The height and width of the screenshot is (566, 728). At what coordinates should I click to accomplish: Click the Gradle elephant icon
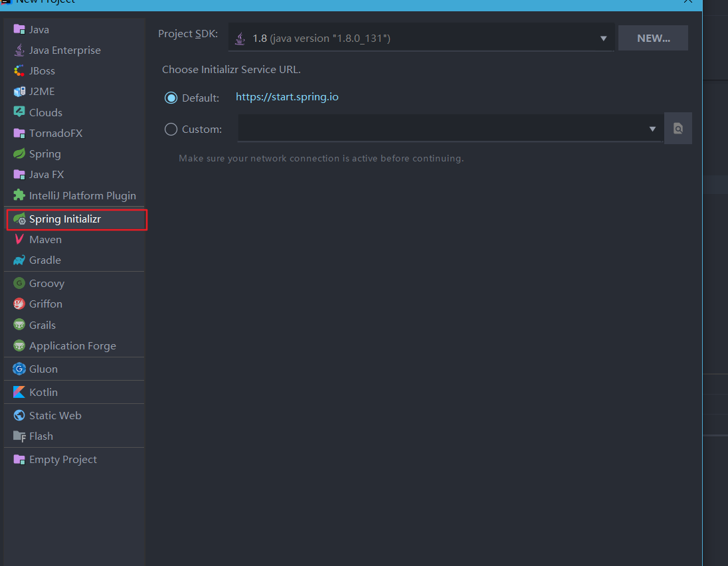click(19, 260)
